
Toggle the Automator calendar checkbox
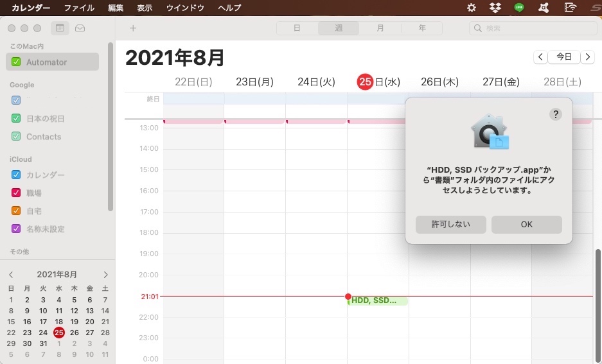16,62
